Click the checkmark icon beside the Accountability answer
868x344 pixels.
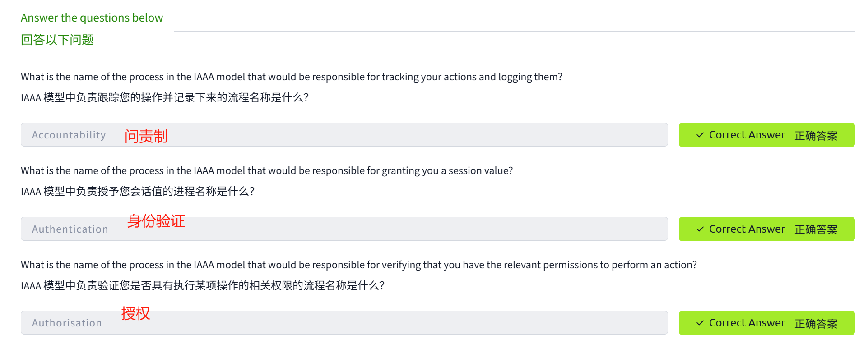700,135
